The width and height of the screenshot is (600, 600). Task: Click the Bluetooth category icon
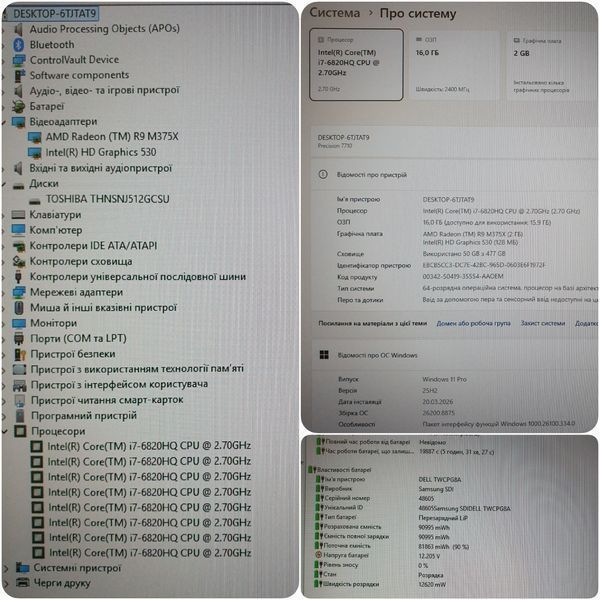[18, 45]
